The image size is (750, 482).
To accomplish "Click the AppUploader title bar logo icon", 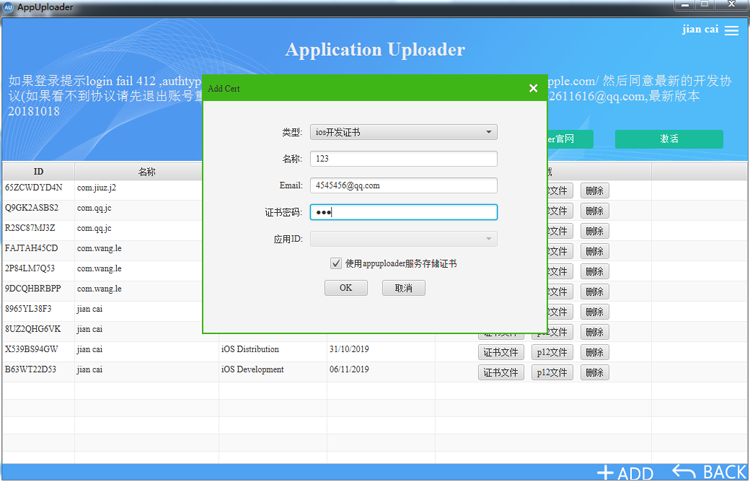I will pyautogui.click(x=8, y=8).
